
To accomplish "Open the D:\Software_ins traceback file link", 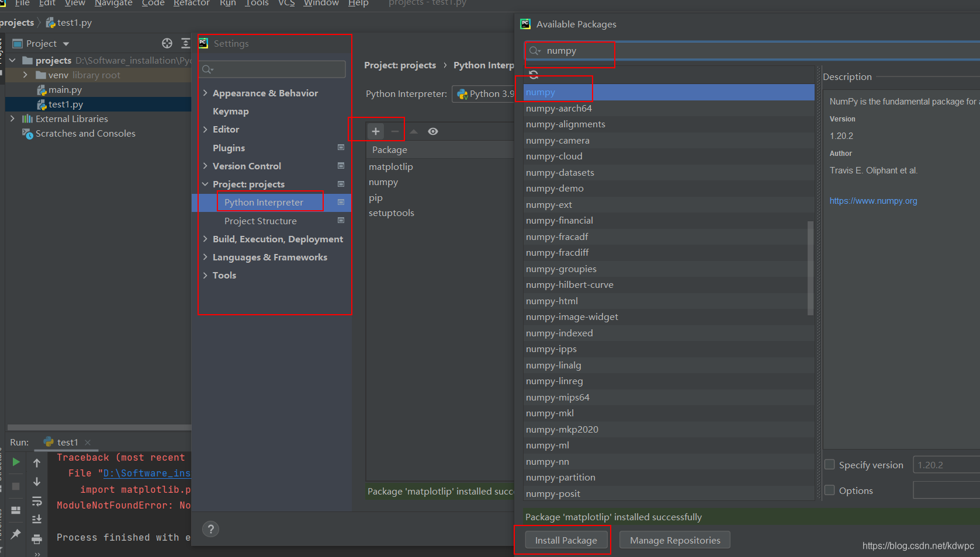I will 147,474.
